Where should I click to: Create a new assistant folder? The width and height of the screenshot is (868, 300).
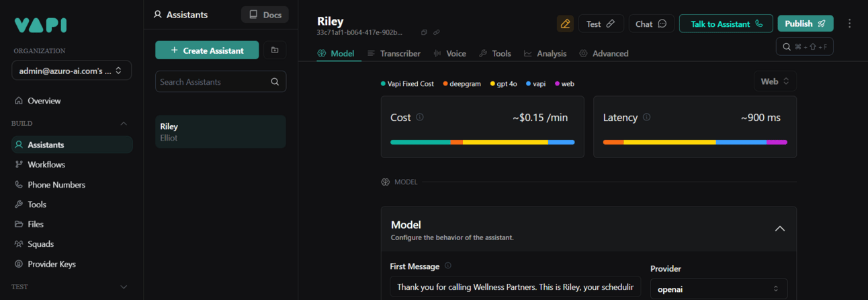pyautogui.click(x=275, y=50)
